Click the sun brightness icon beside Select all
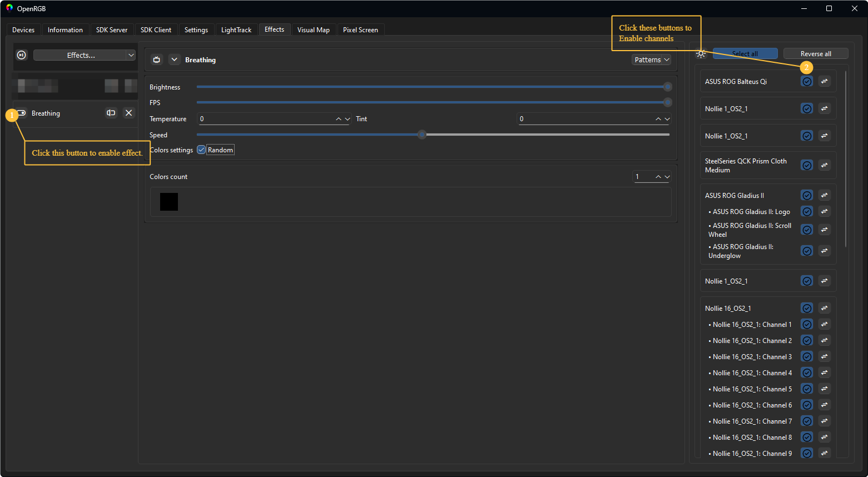868x477 pixels. (701, 54)
